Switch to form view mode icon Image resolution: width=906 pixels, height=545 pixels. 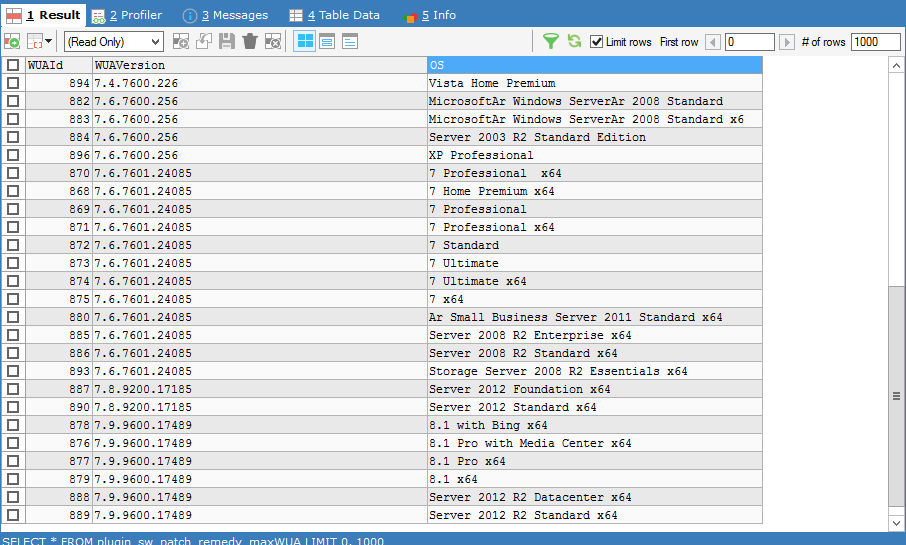(327, 41)
